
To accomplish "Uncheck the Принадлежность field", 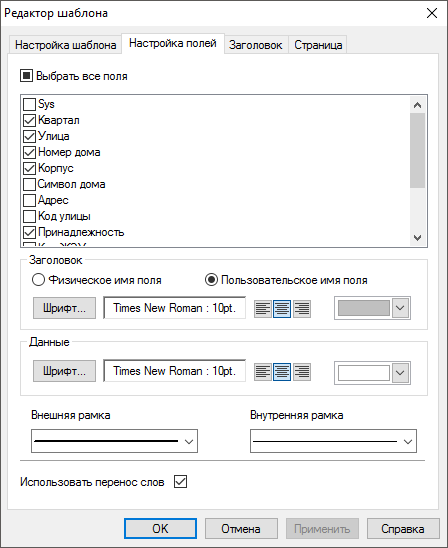I will click(29, 232).
